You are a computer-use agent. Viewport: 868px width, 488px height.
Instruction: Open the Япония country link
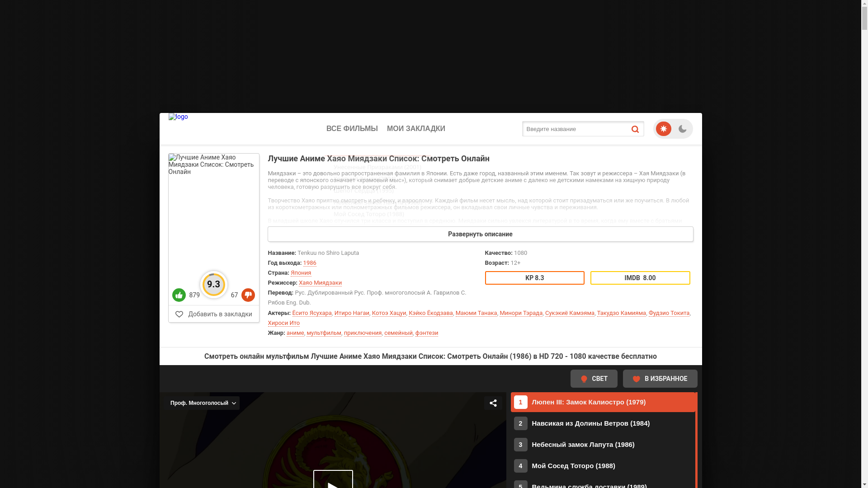pyautogui.click(x=301, y=273)
